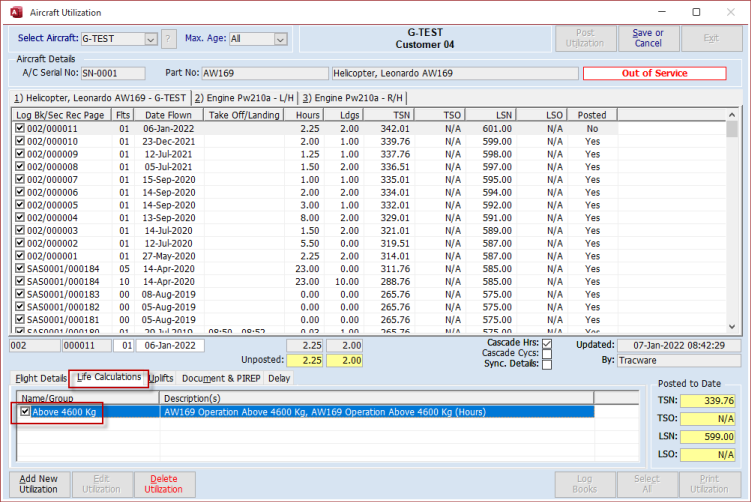Click the Date Flown column header

[169, 115]
